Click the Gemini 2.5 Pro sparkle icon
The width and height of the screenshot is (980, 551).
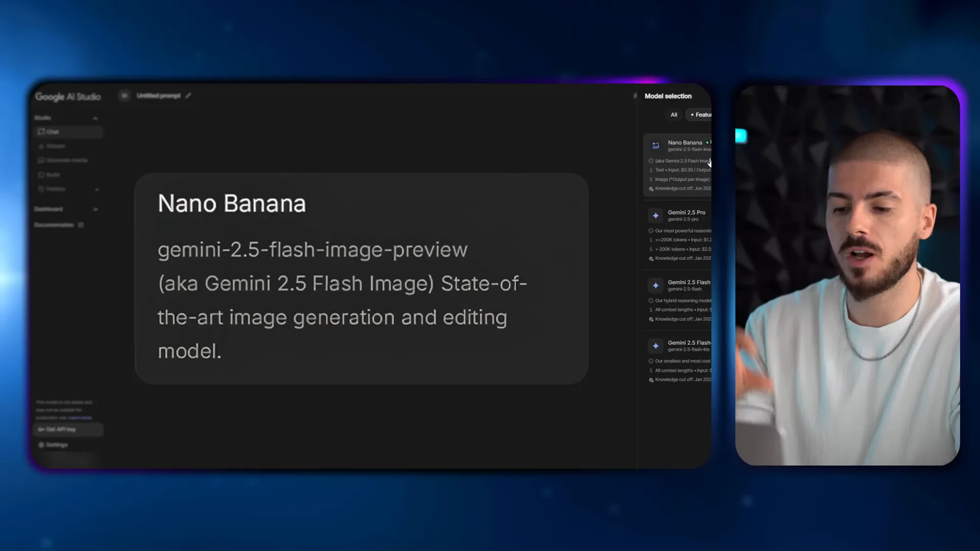[656, 216]
